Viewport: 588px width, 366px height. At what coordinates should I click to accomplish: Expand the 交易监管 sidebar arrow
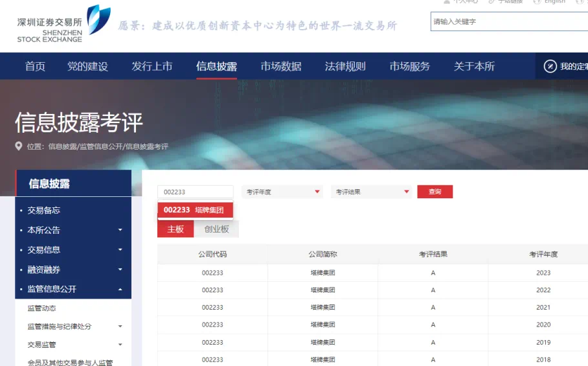click(120, 344)
